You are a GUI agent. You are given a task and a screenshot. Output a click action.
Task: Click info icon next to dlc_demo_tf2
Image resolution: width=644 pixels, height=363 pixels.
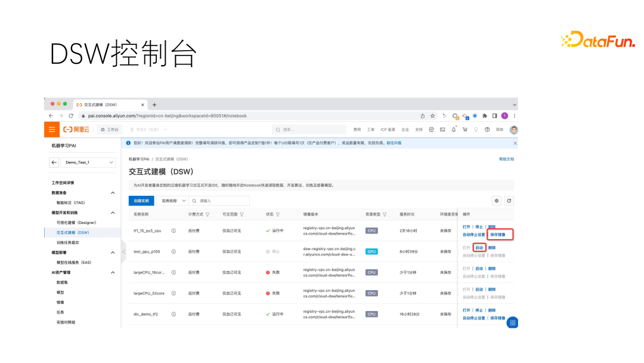tap(174, 314)
